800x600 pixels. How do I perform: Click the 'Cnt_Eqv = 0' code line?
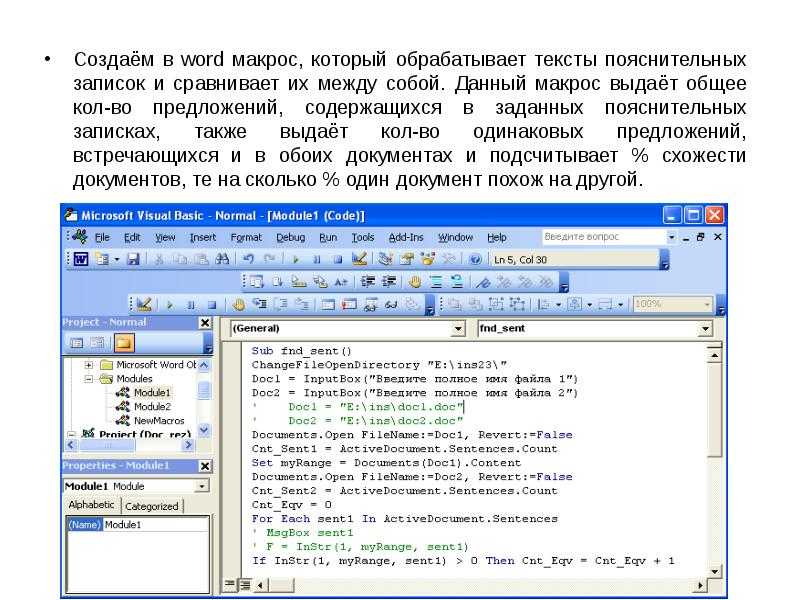pyautogui.click(x=291, y=505)
